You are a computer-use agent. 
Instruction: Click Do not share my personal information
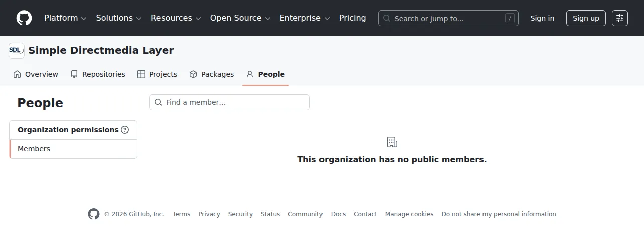[x=499, y=214]
